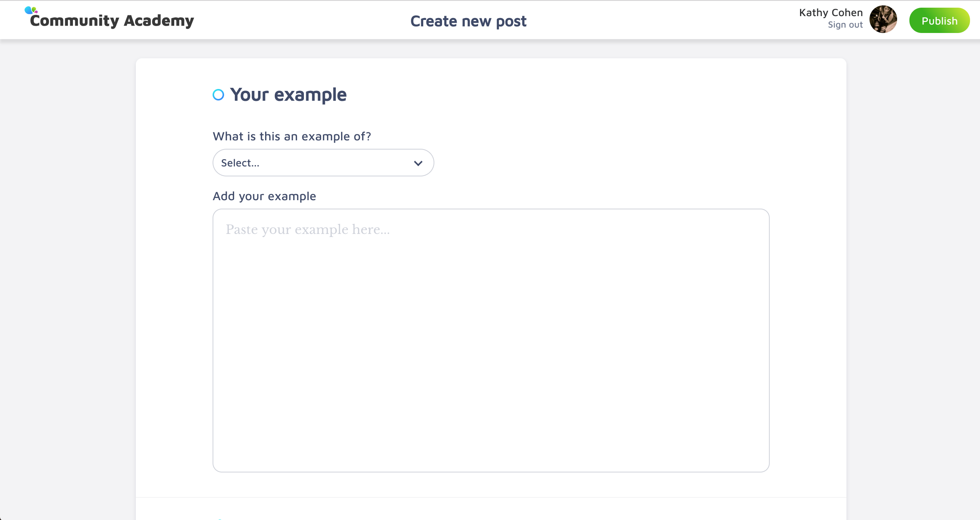Click the 'Paste your example here...' placeholder text

pyautogui.click(x=308, y=229)
